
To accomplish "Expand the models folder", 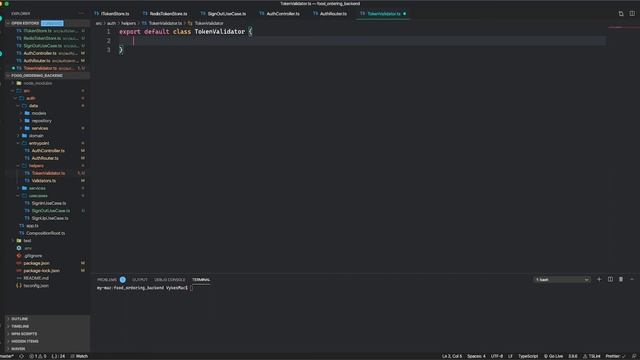I will click(39, 113).
